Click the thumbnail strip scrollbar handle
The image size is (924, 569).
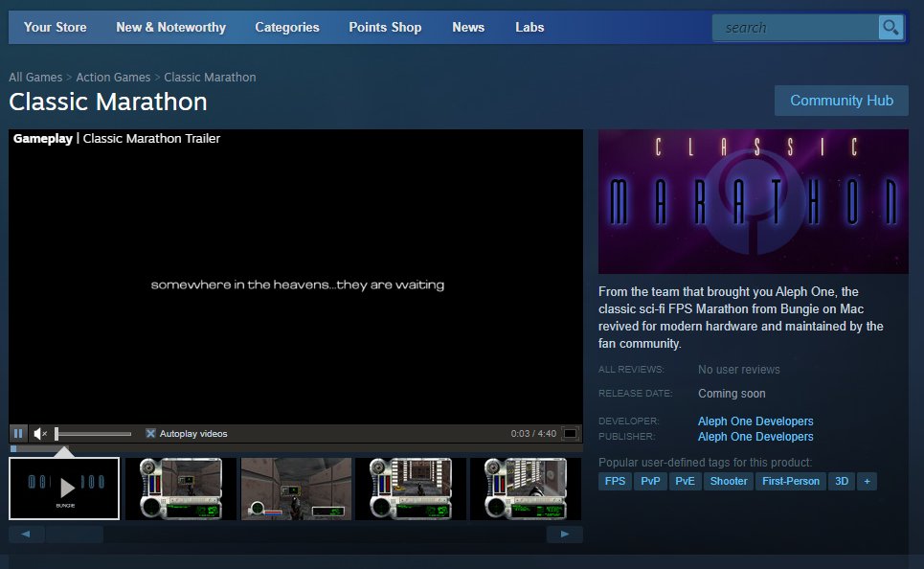[x=75, y=535]
